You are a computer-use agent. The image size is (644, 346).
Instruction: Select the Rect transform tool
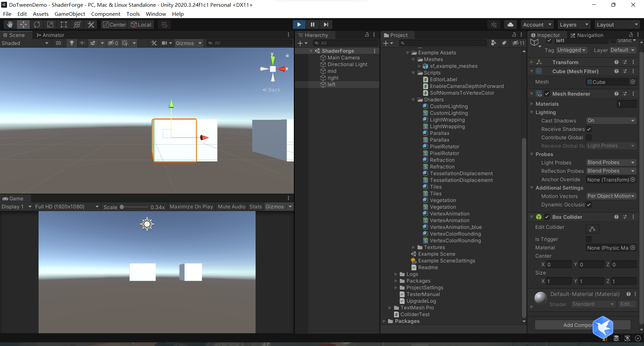coord(64,24)
